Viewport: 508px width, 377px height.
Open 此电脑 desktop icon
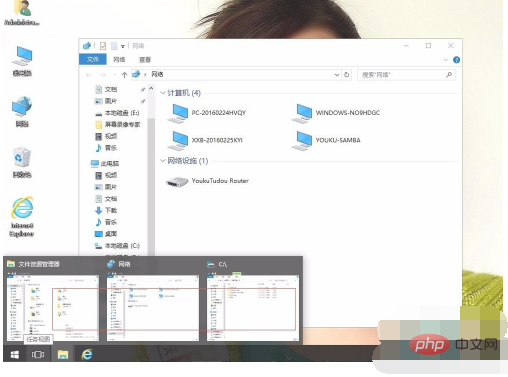pyautogui.click(x=22, y=62)
